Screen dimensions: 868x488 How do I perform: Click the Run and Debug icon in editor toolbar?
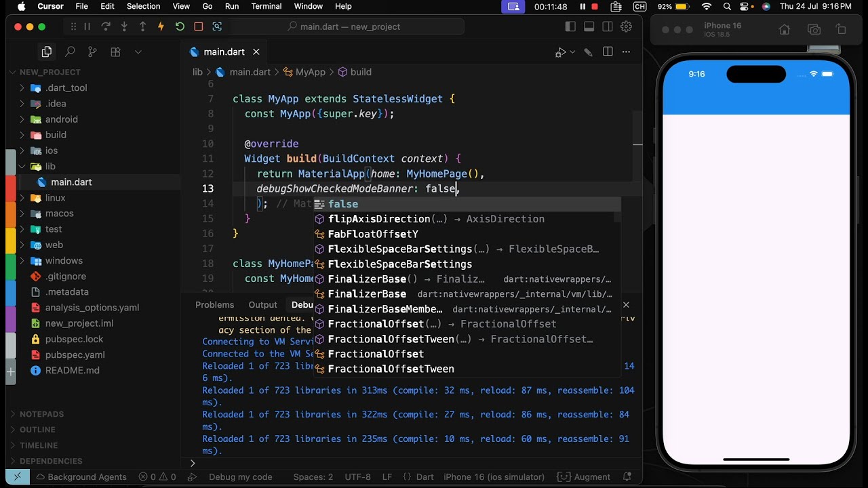point(561,52)
